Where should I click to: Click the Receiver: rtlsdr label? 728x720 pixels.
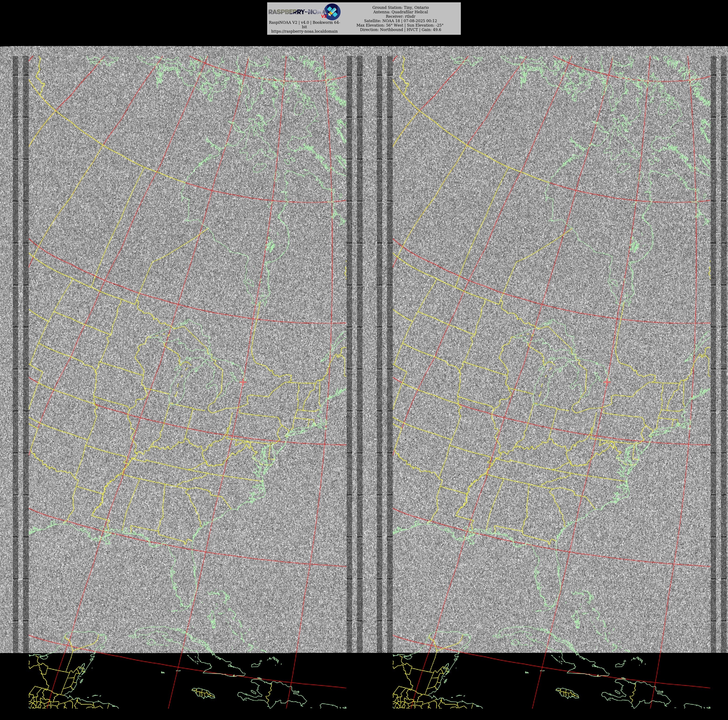[x=400, y=17]
